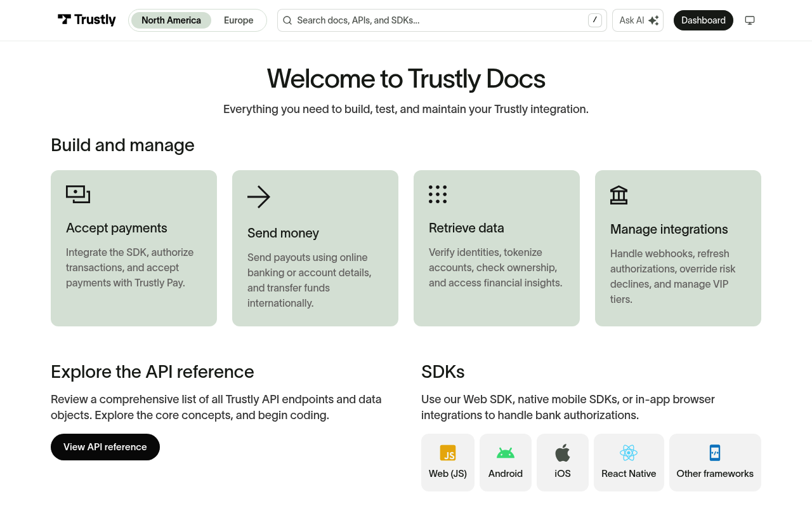The height and width of the screenshot is (508, 812).
Task: Click the Android robot icon
Action: click(x=506, y=453)
